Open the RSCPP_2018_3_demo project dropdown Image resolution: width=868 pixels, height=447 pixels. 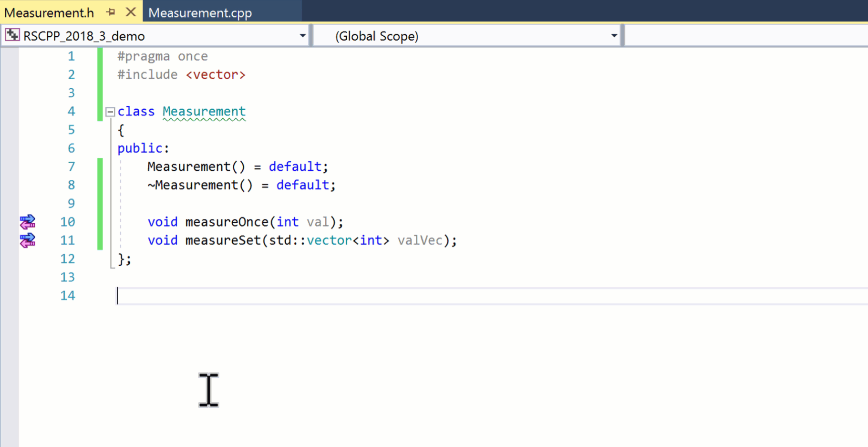(x=302, y=35)
